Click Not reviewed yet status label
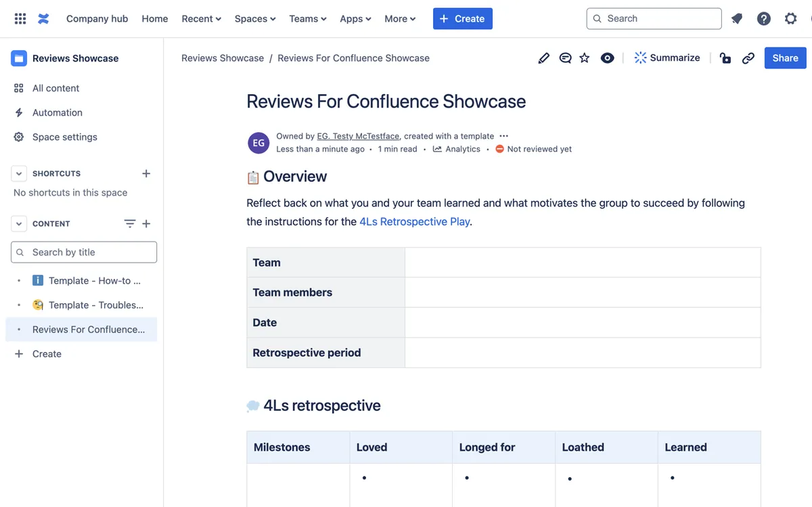The width and height of the screenshot is (812, 507). [539, 149]
